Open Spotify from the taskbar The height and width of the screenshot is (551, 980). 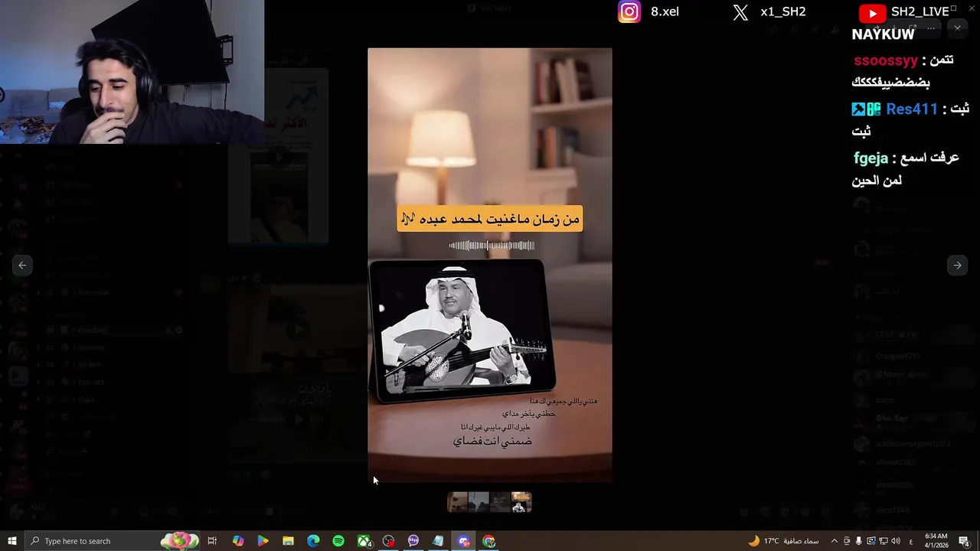coord(338,541)
